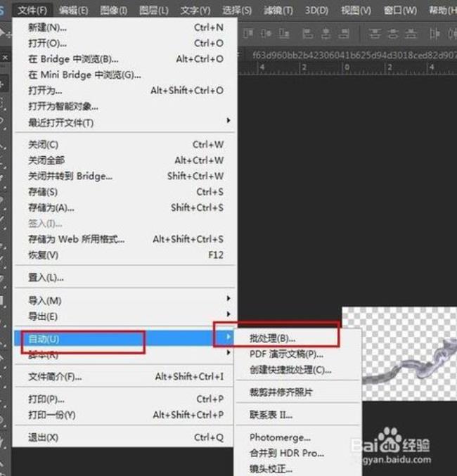Choose 关闭全部 menu entry
The height and width of the screenshot is (476, 457).
[x=125, y=160]
